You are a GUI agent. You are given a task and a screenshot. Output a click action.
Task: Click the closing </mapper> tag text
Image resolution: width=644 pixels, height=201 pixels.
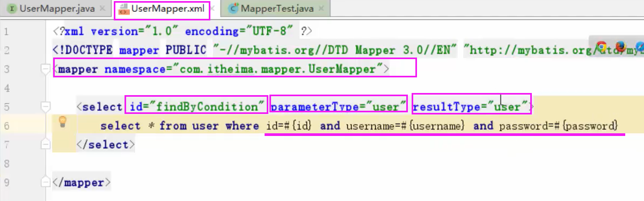82,183
